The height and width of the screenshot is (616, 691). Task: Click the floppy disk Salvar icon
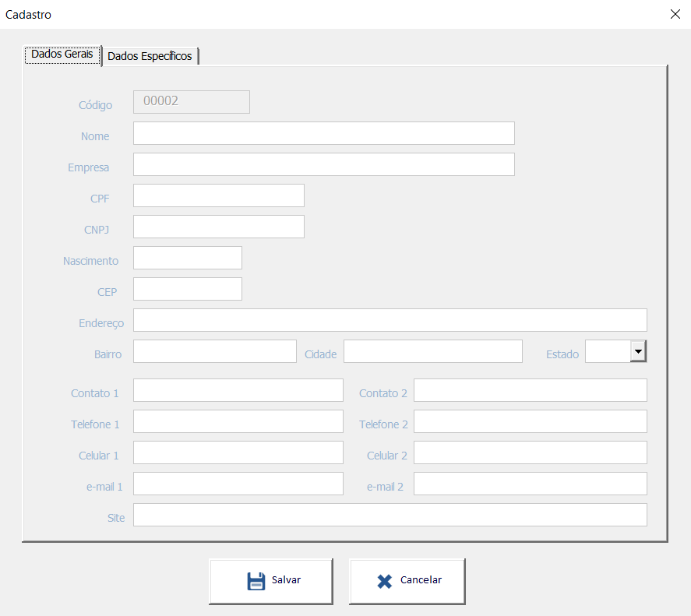256,581
